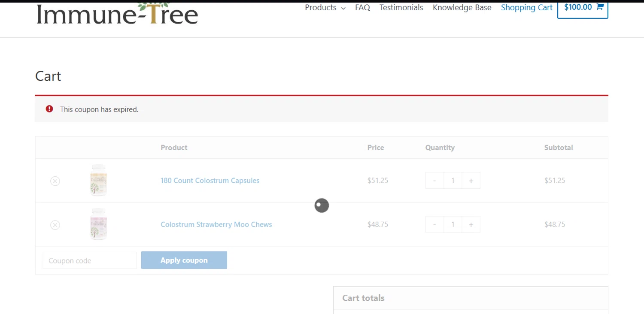Click the Price column header

[x=376, y=148]
